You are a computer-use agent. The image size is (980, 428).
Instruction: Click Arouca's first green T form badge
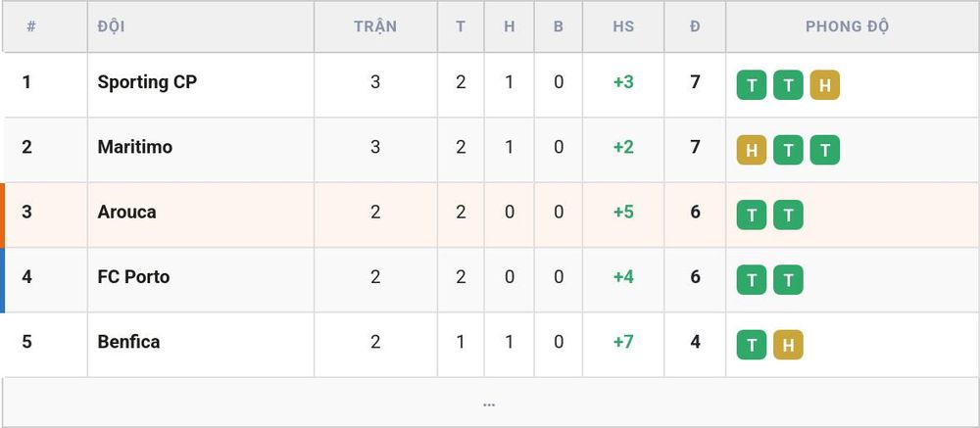point(752,215)
